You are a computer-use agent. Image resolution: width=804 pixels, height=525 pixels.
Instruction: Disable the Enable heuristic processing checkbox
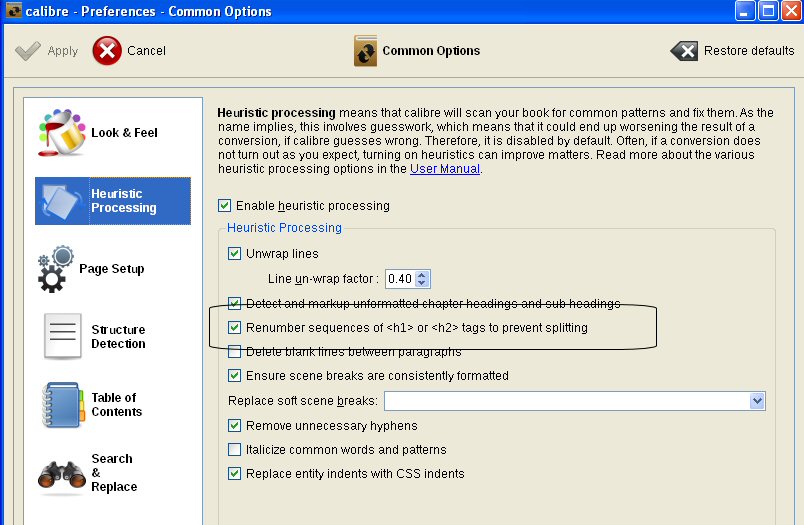pos(224,206)
